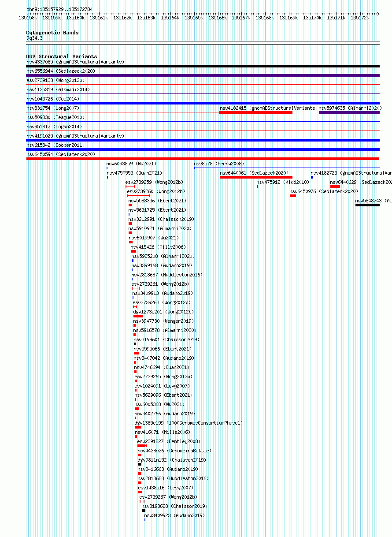Image resolution: width=392 pixels, height=537 pixels.
Task: Select esv2739260 (Wong2012b) variant label
Action: [156, 191]
